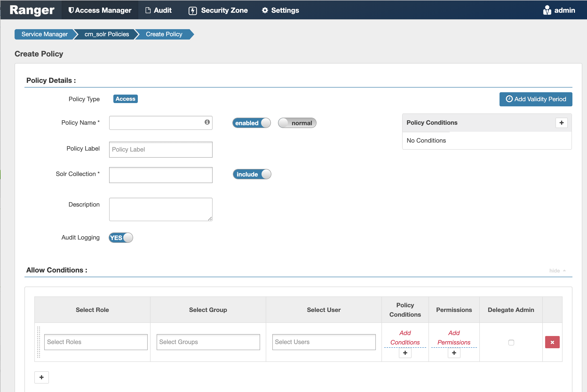Check the Delegate Admin checkbox

[x=511, y=342]
